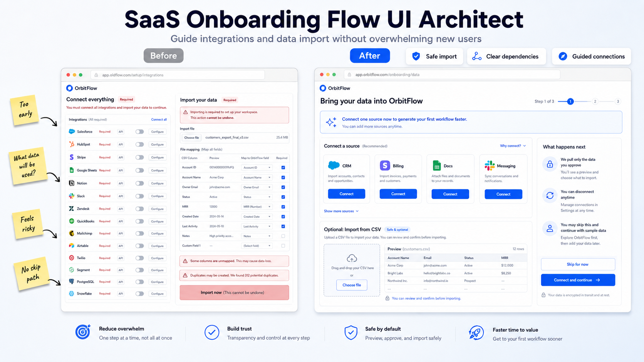Enable the Notion integration switch
The height and width of the screenshot is (362, 644).
coord(139,183)
